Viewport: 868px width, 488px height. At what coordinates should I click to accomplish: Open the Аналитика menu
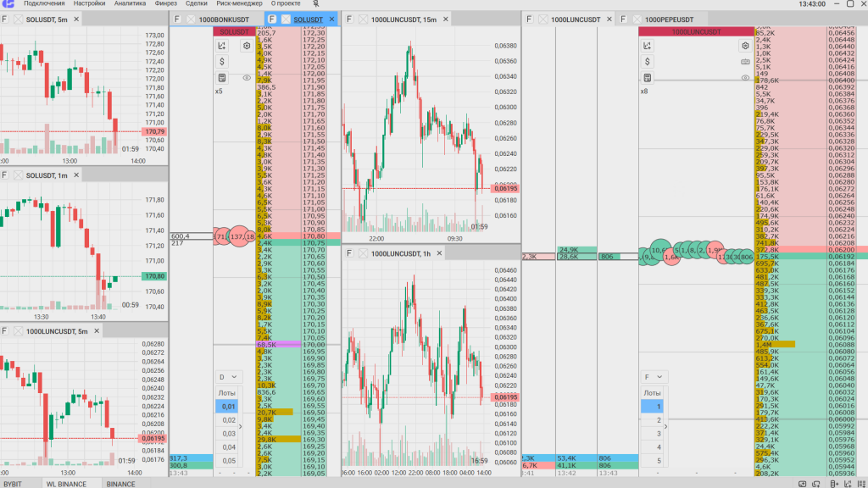click(x=130, y=3)
